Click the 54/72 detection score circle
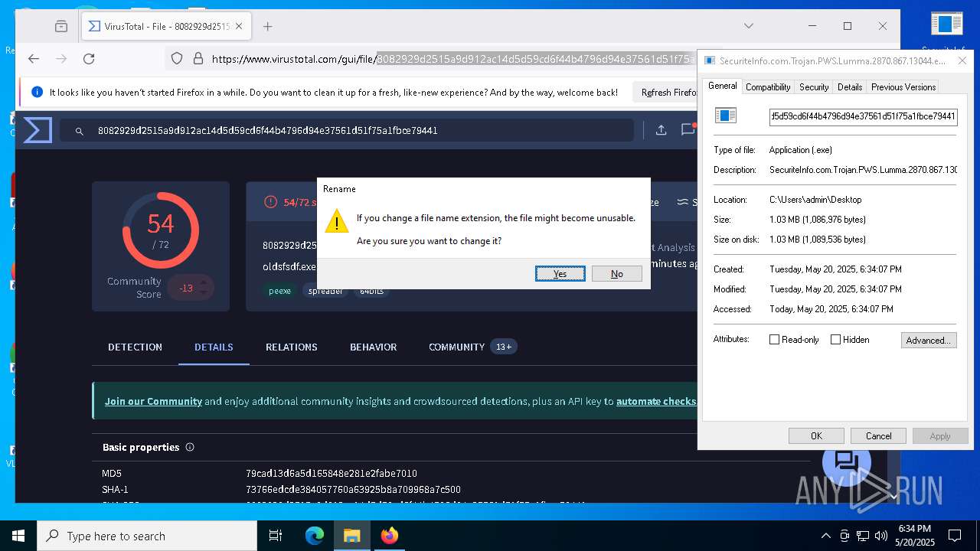Screen dimensions: 980x551 tap(161, 230)
